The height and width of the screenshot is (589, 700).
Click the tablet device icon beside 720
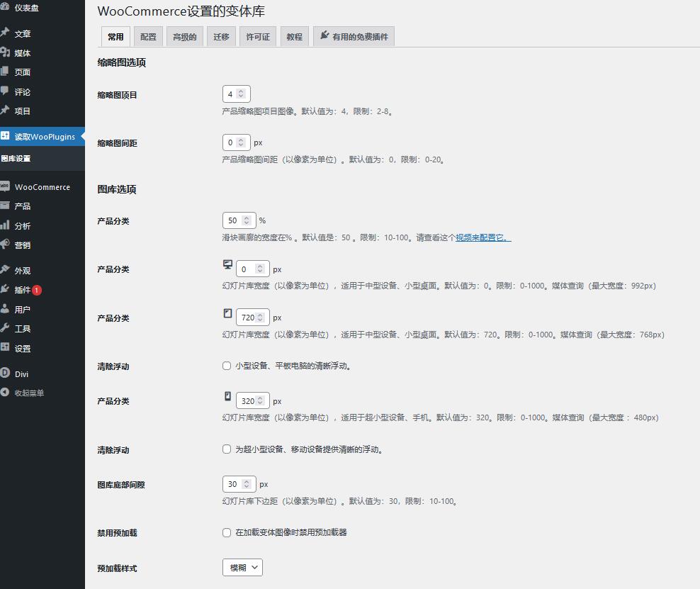click(227, 313)
